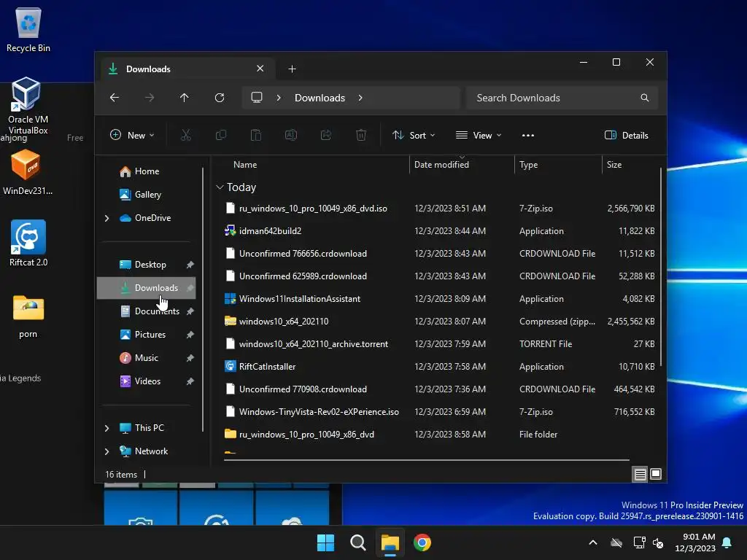Open Windows Start button on taskbar

pos(326,542)
